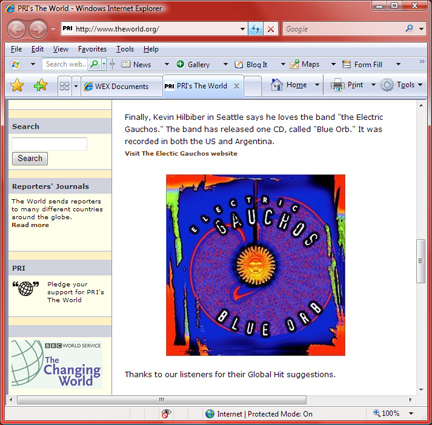Click the Search web toolbar field

66,64
